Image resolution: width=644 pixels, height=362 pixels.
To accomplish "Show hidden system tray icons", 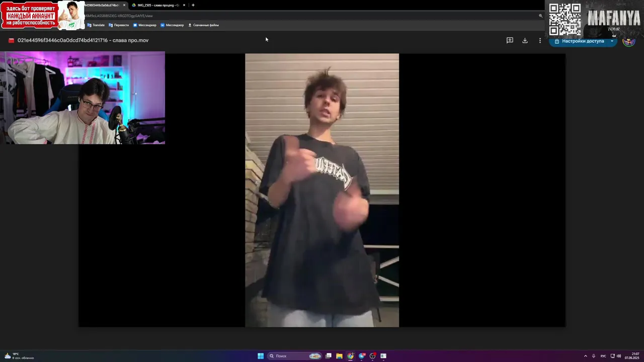I will pyautogui.click(x=585, y=356).
